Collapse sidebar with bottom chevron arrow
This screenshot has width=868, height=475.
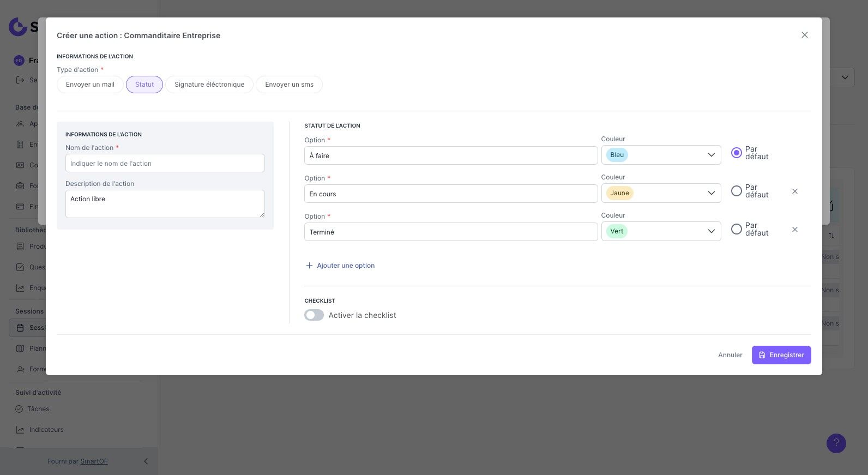pyautogui.click(x=146, y=461)
